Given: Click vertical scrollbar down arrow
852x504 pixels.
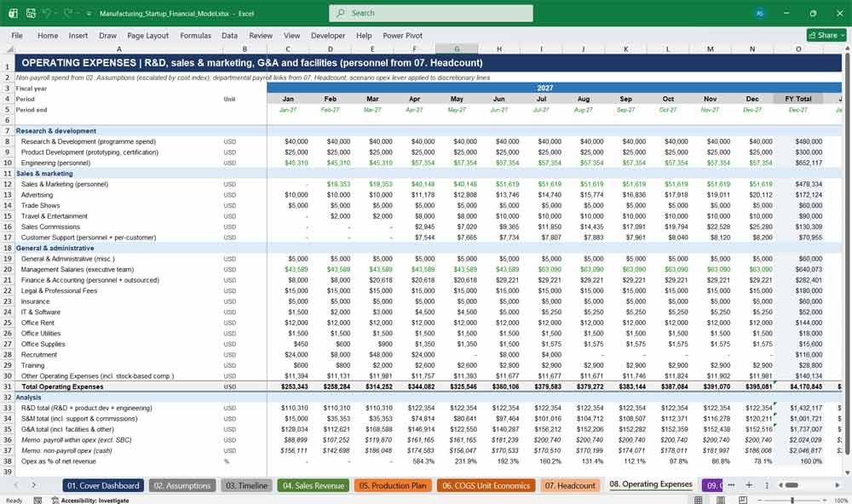Looking at the screenshot, I should point(847,473).
